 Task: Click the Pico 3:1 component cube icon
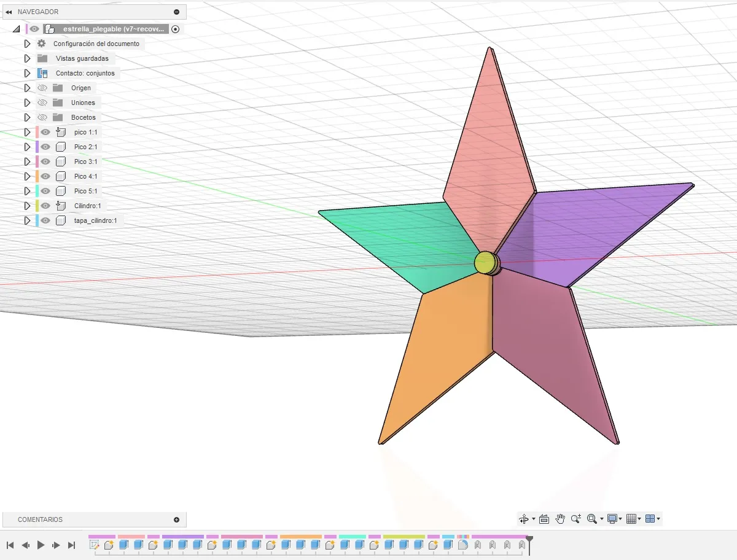pos(60,161)
